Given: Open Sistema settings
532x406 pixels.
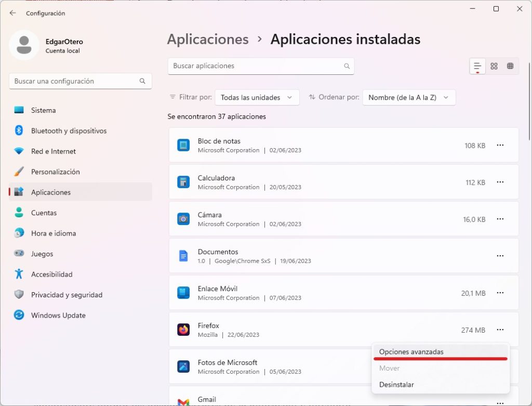Looking at the screenshot, I should 81,110.
